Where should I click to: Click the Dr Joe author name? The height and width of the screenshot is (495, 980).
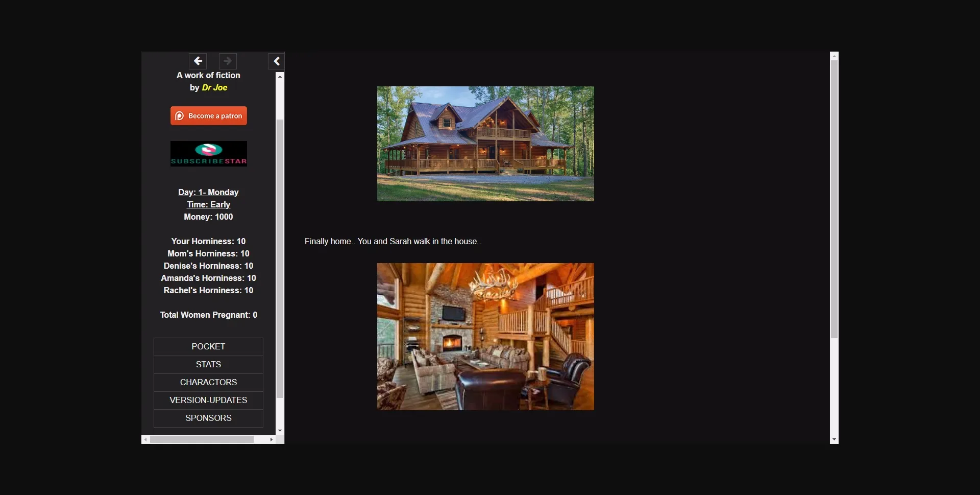[x=214, y=87]
